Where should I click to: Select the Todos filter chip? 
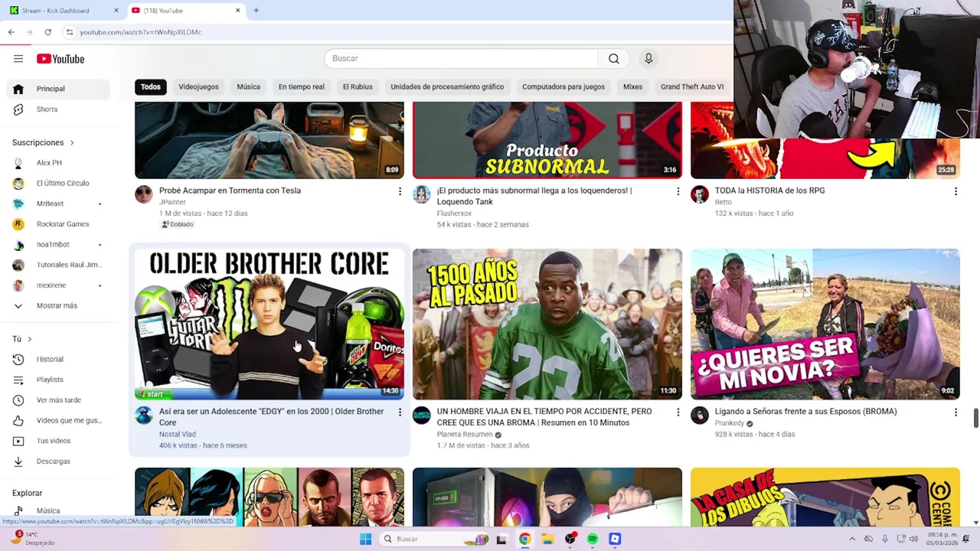(151, 86)
